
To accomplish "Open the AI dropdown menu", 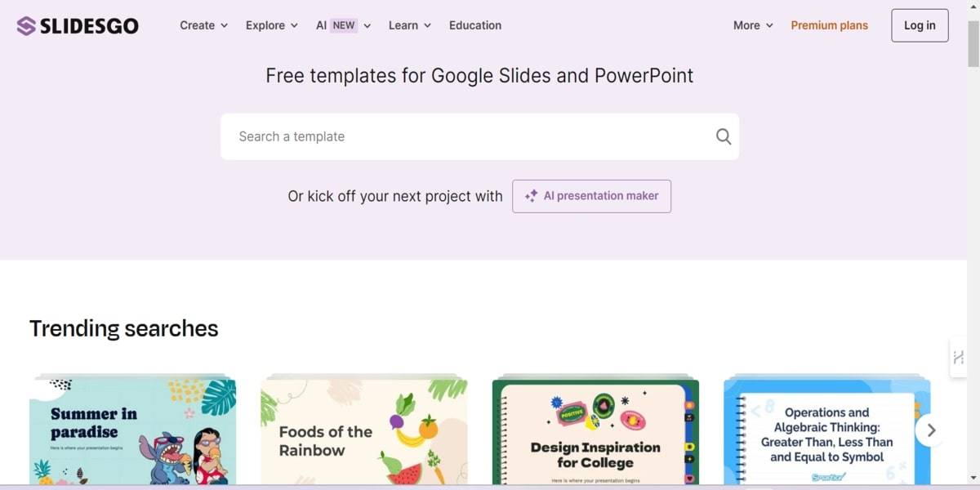I will click(x=321, y=25).
